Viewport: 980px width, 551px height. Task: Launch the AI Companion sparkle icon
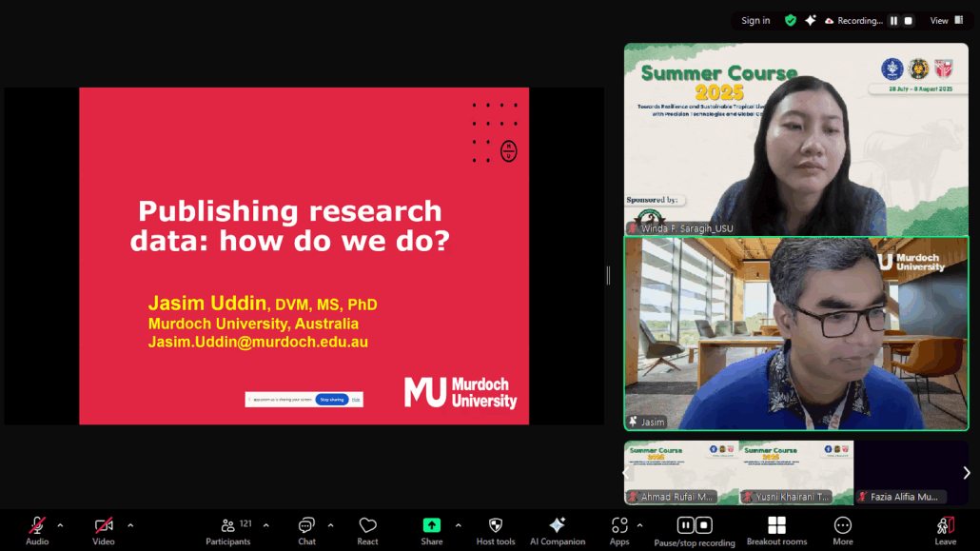(558, 529)
